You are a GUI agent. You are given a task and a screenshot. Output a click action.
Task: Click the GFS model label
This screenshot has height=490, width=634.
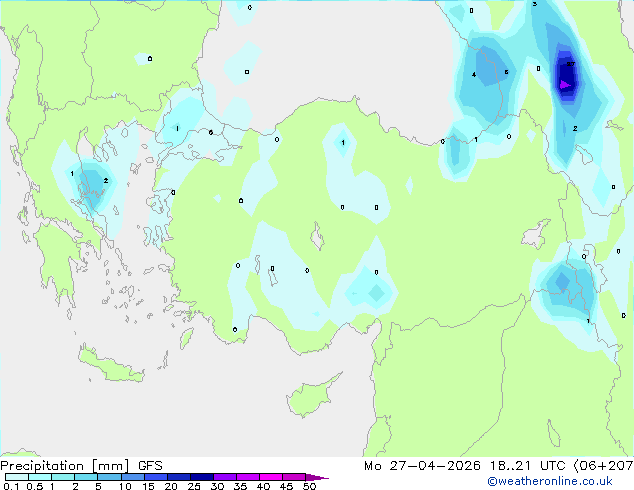[150, 466]
